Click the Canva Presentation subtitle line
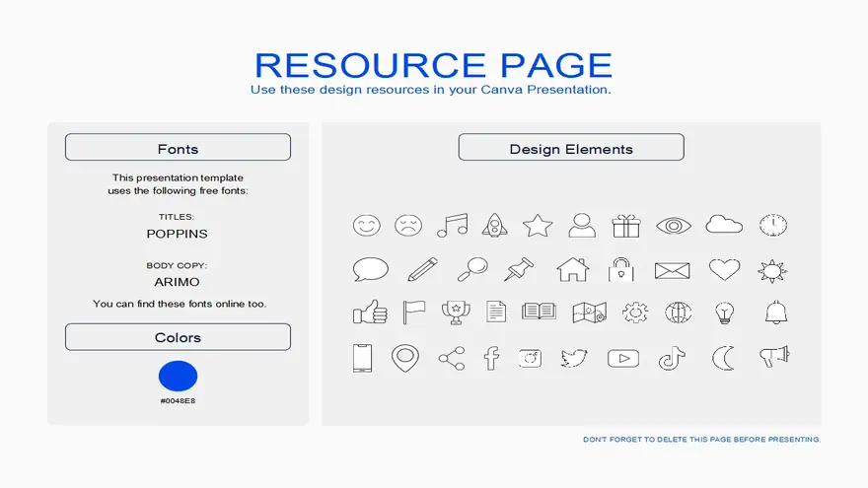 point(431,90)
